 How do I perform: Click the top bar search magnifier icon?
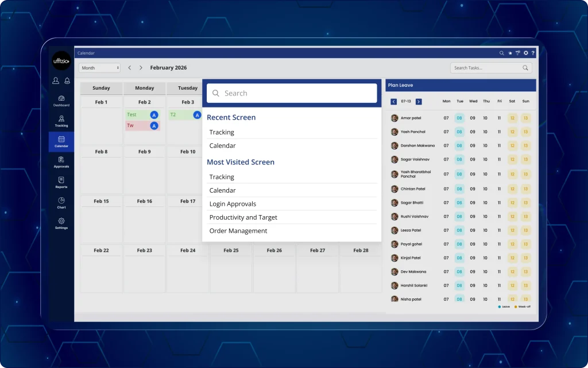501,53
